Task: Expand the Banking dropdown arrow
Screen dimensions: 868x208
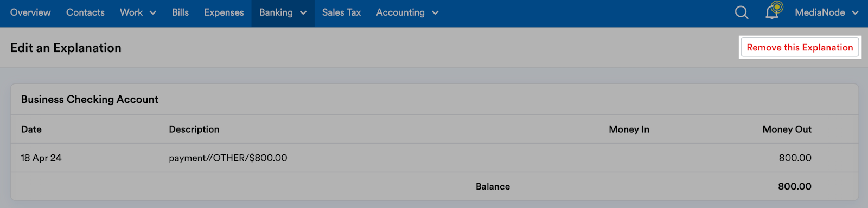Action: click(x=303, y=13)
